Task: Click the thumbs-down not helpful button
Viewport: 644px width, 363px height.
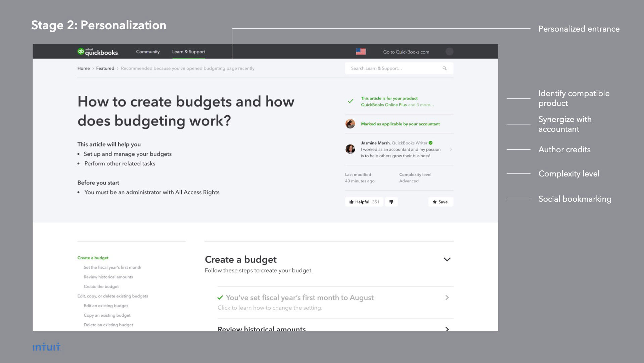Action: [391, 202]
